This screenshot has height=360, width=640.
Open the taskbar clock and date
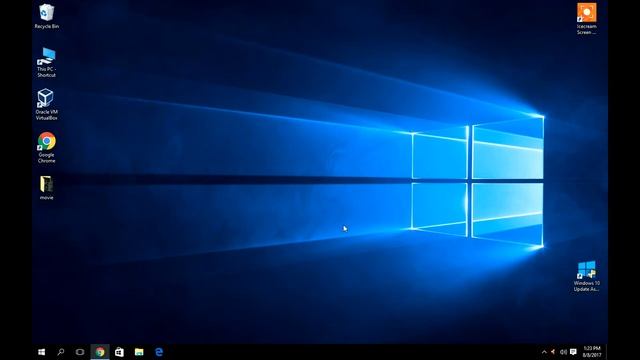[x=592, y=352]
